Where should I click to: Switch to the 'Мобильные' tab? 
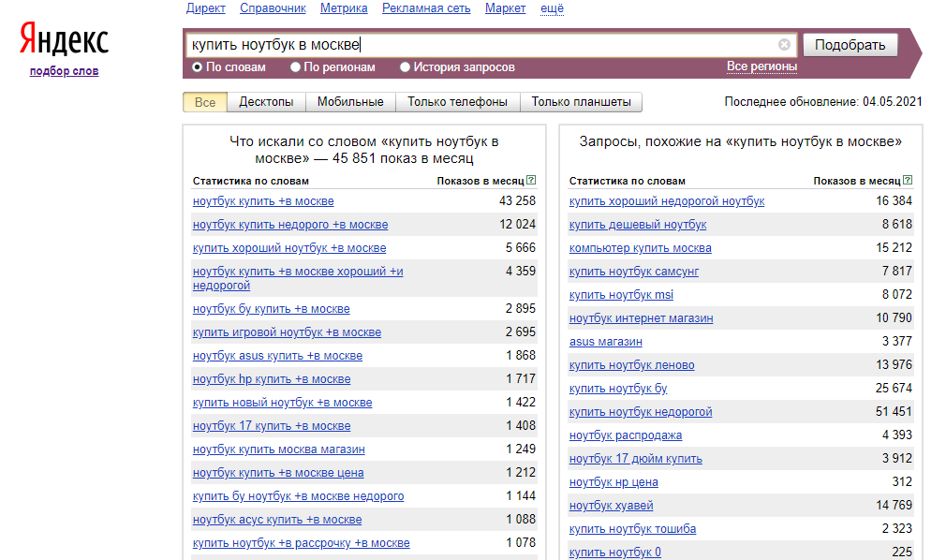click(x=350, y=102)
